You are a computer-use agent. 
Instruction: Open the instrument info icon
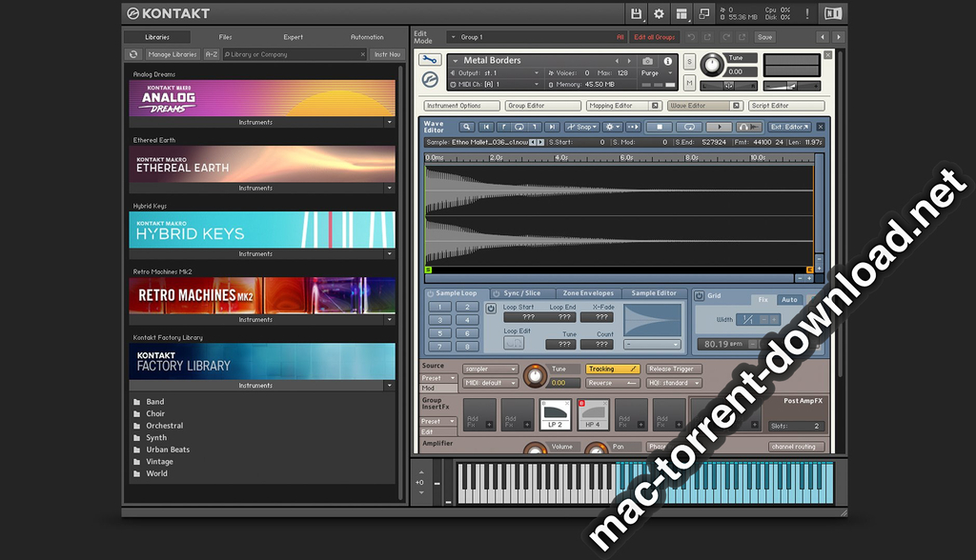(x=667, y=61)
